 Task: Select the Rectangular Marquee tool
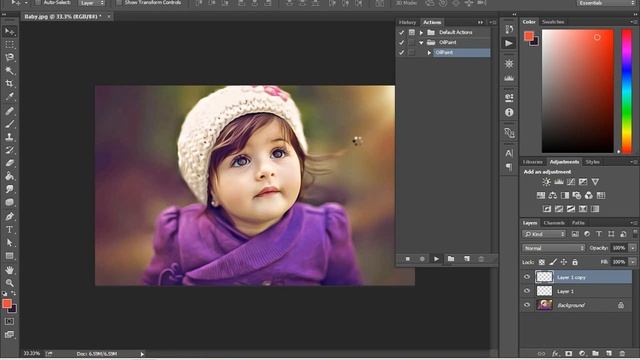(9, 44)
